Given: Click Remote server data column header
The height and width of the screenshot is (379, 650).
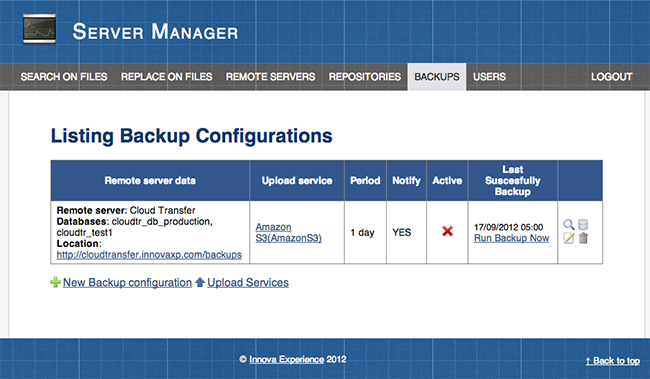Looking at the screenshot, I should point(150,180).
